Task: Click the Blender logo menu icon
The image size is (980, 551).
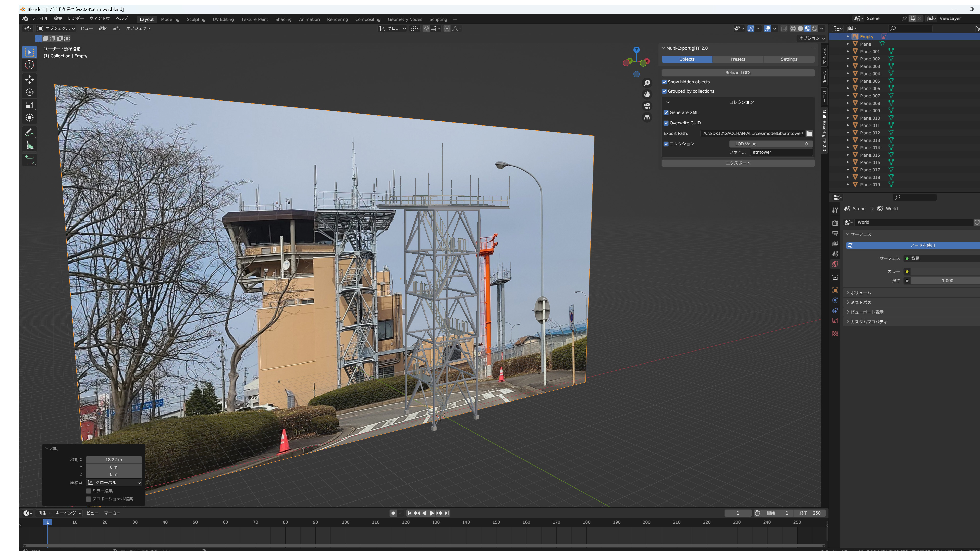Action: 25,19
